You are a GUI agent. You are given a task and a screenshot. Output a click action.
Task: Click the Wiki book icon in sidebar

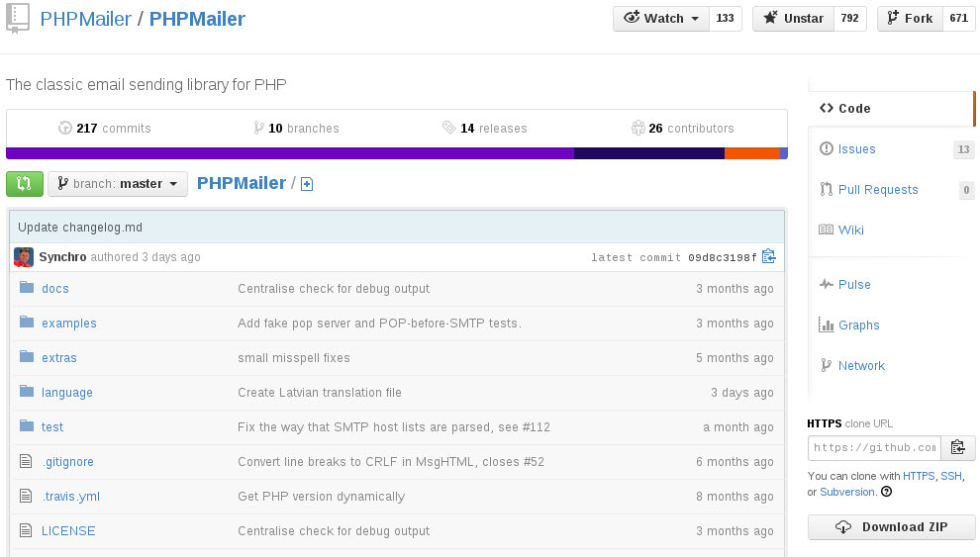coord(827,230)
